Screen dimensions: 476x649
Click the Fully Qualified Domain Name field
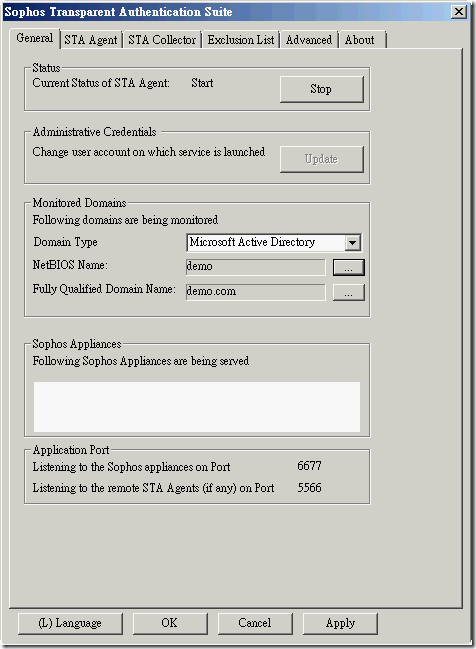pyautogui.click(x=255, y=291)
